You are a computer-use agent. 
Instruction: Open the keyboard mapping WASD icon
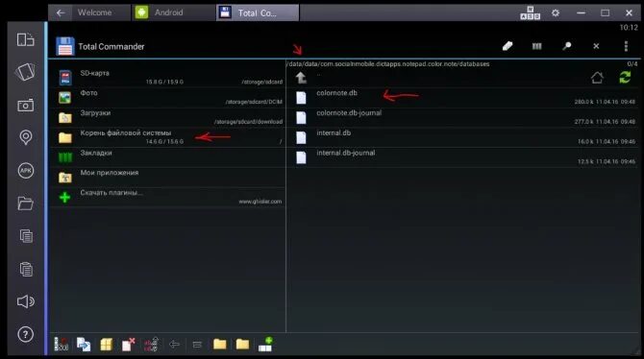click(x=530, y=13)
